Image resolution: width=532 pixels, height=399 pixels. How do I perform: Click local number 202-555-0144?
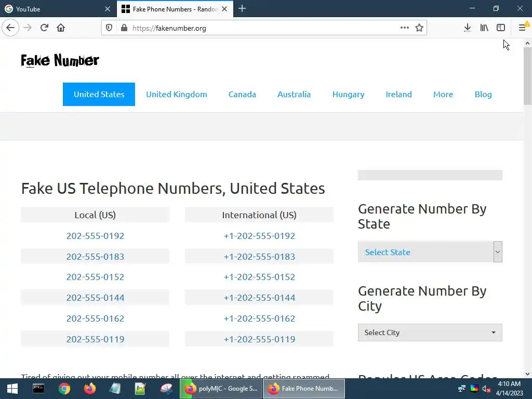click(x=96, y=298)
